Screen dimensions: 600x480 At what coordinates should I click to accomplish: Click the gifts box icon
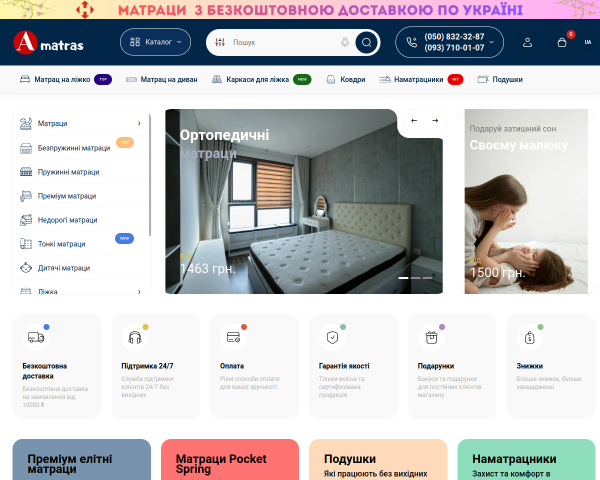click(431, 337)
